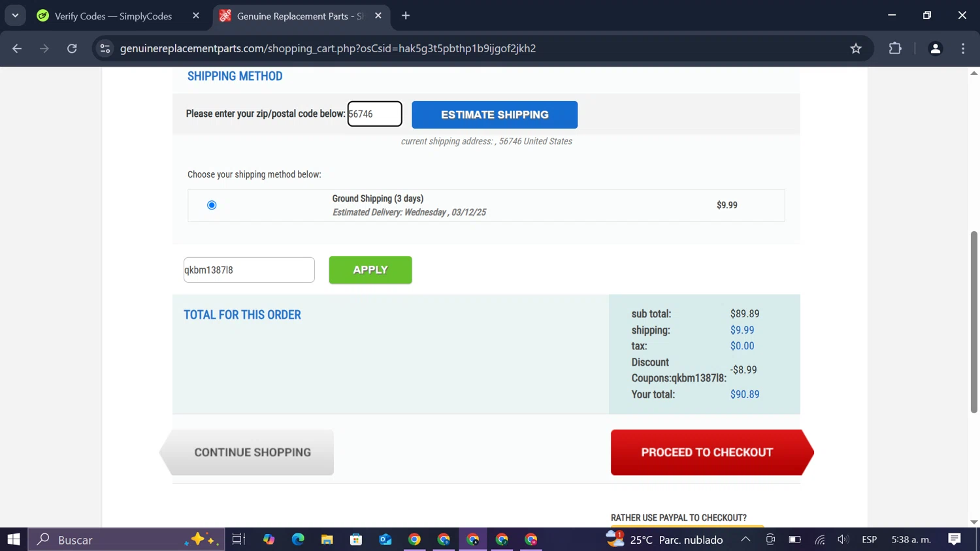Click the Ground Shipping (3 days) label
The height and width of the screenshot is (551, 980).
click(378, 198)
